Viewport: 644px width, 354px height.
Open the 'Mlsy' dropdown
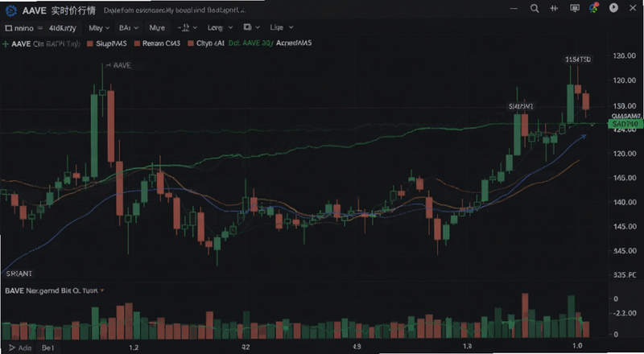pyautogui.click(x=99, y=28)
